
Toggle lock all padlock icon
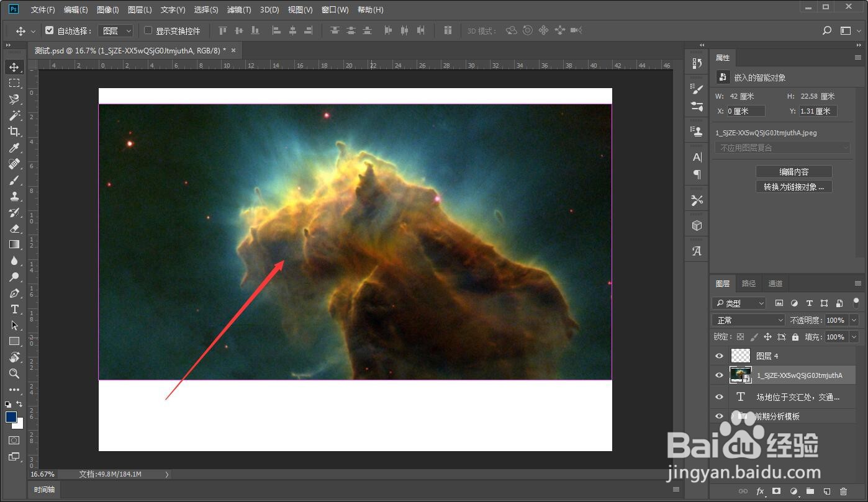(x=795, y=337)
